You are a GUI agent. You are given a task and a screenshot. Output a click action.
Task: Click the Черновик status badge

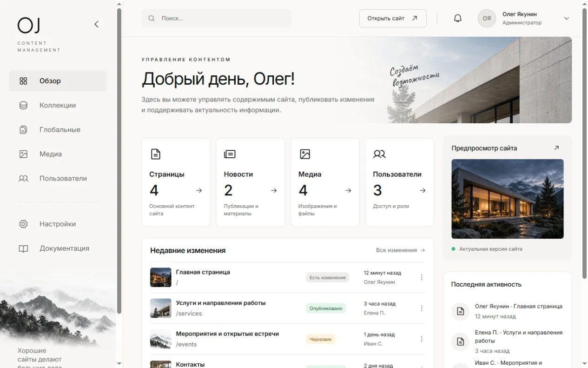[x=320, y=339]
